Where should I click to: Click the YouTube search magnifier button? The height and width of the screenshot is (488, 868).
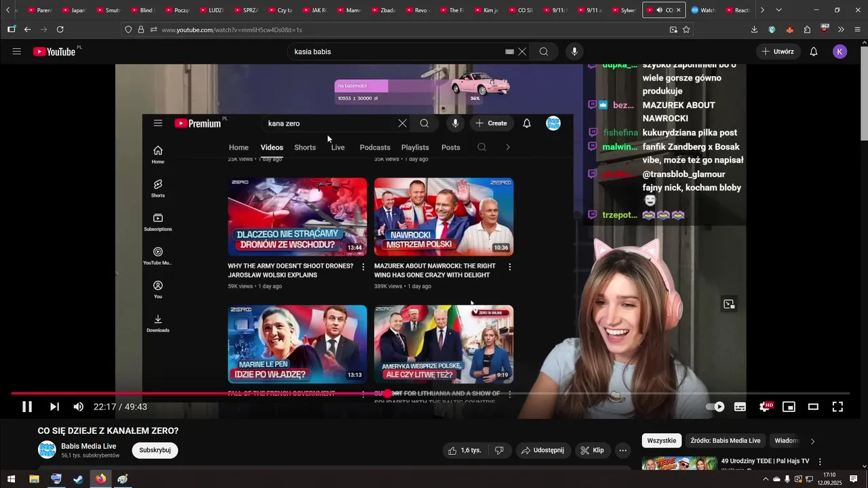click(544, 52)
